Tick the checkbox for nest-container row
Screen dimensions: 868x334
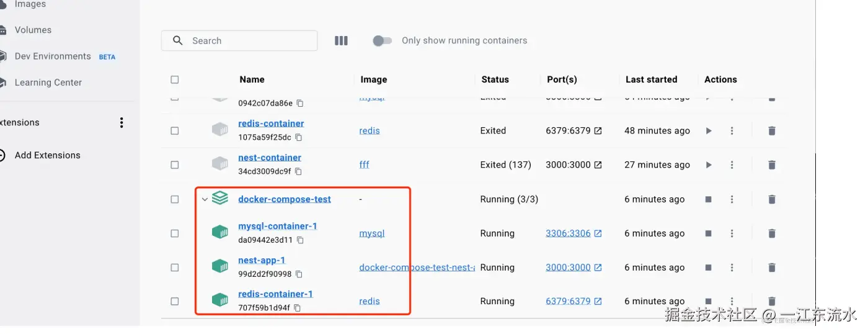[174, 165]
